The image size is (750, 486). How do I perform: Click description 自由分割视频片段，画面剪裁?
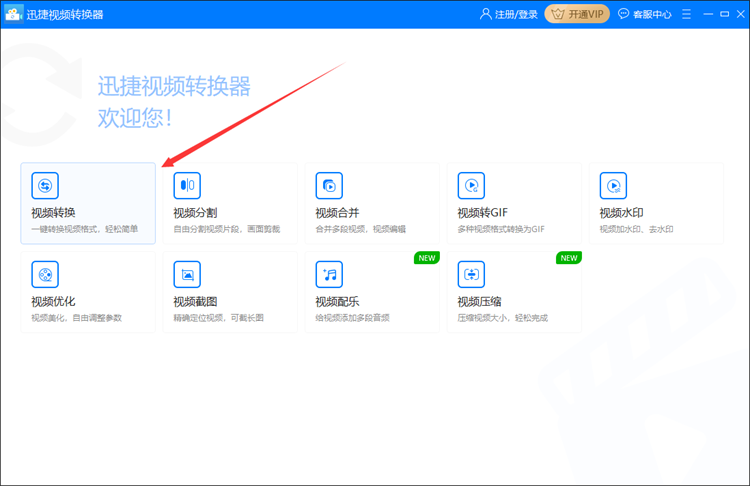point(227,229)
